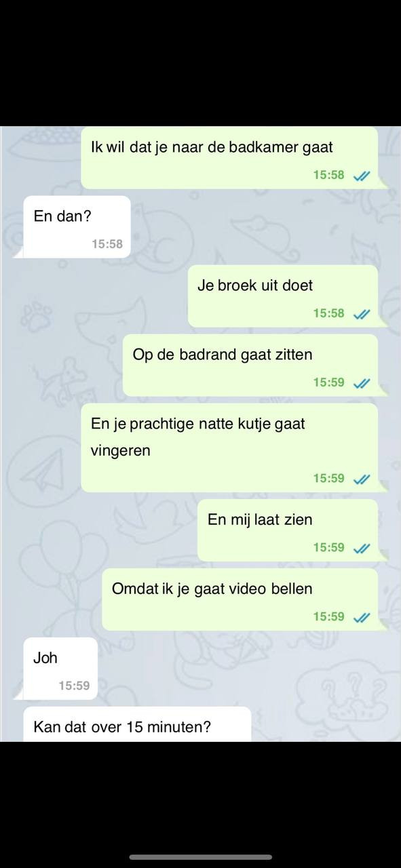The image size is (401, 868).
Task: Tap the home indicator bar at screen bottom
Action: click(x=201, y=857)
